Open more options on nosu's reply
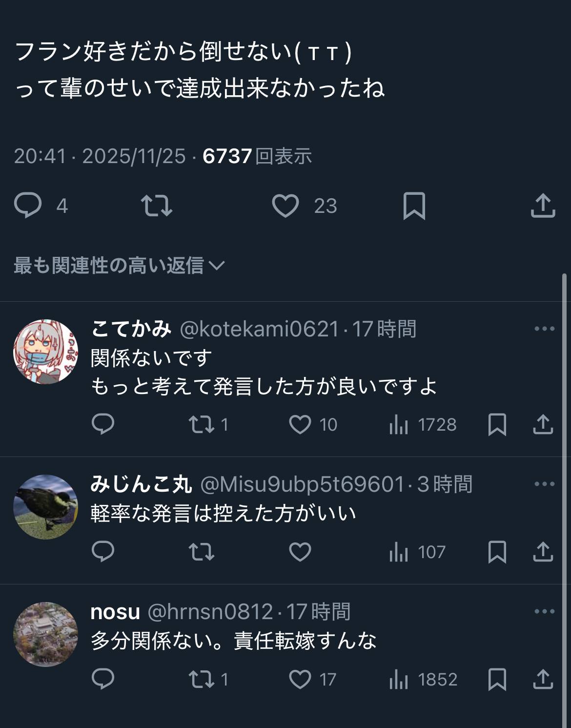The width and height of the screenshot is (571, 728). 544,611
